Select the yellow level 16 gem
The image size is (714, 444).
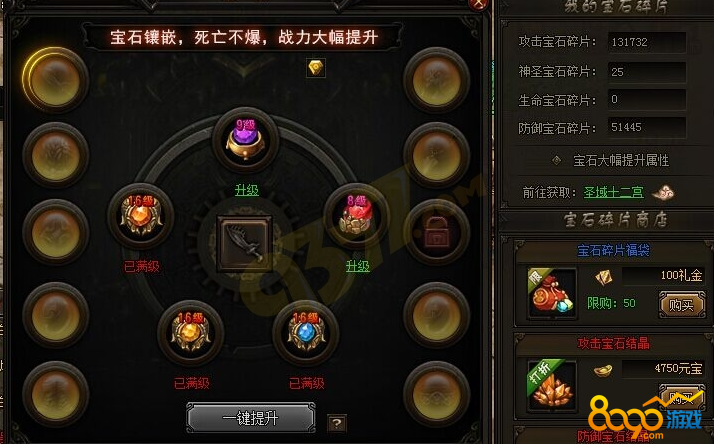(191, 333)
